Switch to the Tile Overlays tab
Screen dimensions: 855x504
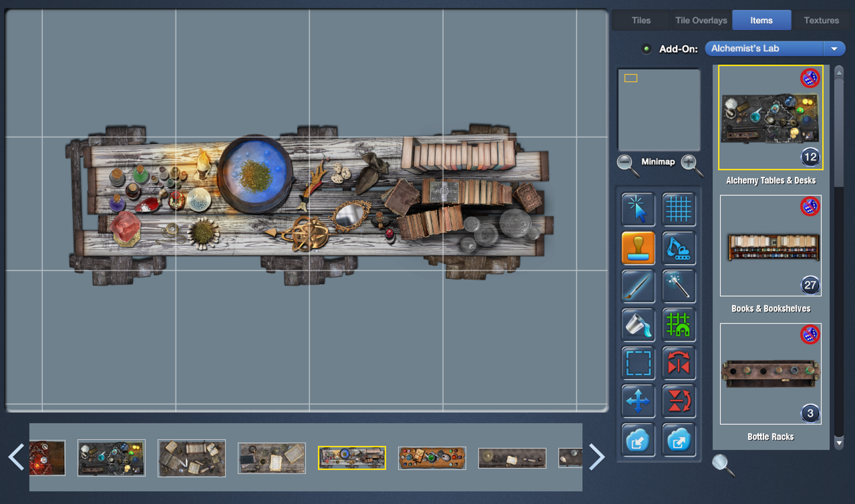[x=701, y=20]
